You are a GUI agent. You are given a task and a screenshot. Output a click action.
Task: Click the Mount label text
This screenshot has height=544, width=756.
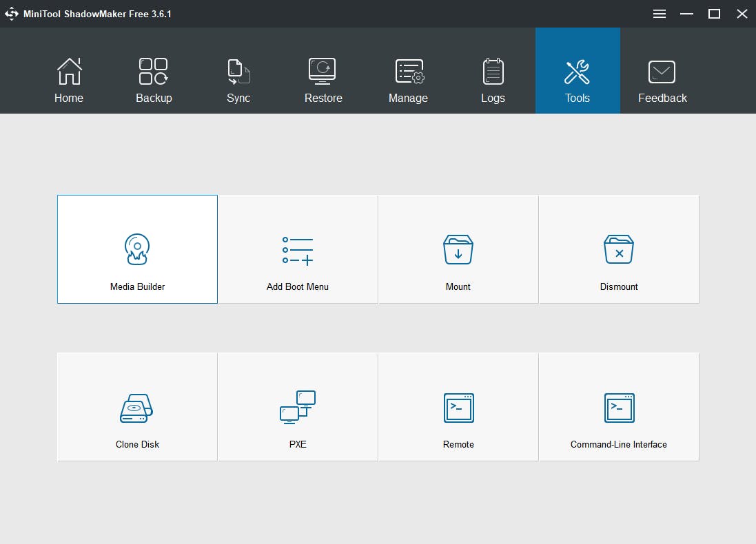(x=458, y=286)
